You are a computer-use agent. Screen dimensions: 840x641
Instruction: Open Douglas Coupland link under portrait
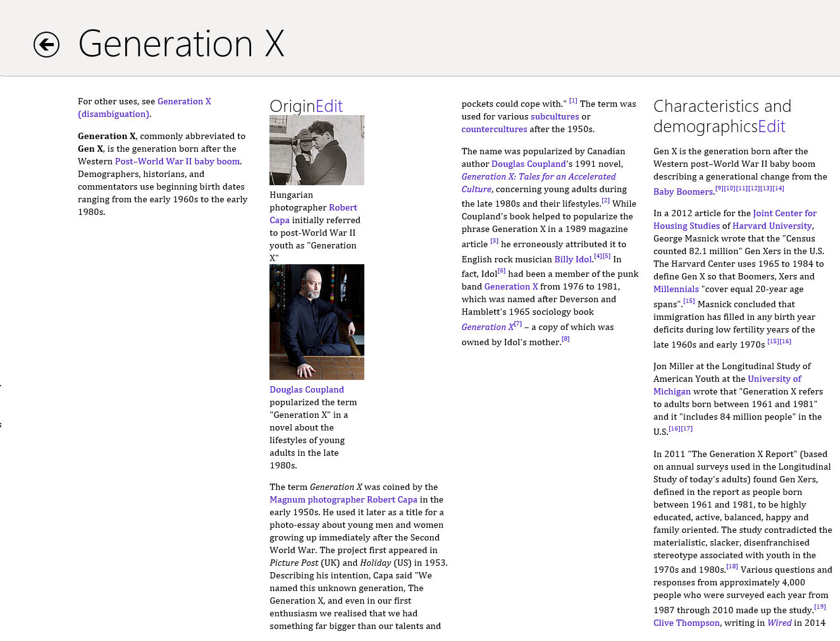coord(307,389)
